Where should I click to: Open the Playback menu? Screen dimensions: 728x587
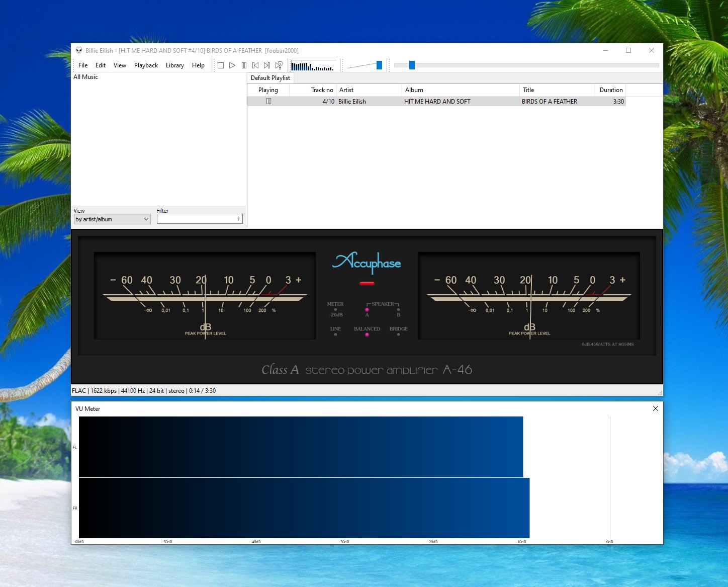click(146, 65)
